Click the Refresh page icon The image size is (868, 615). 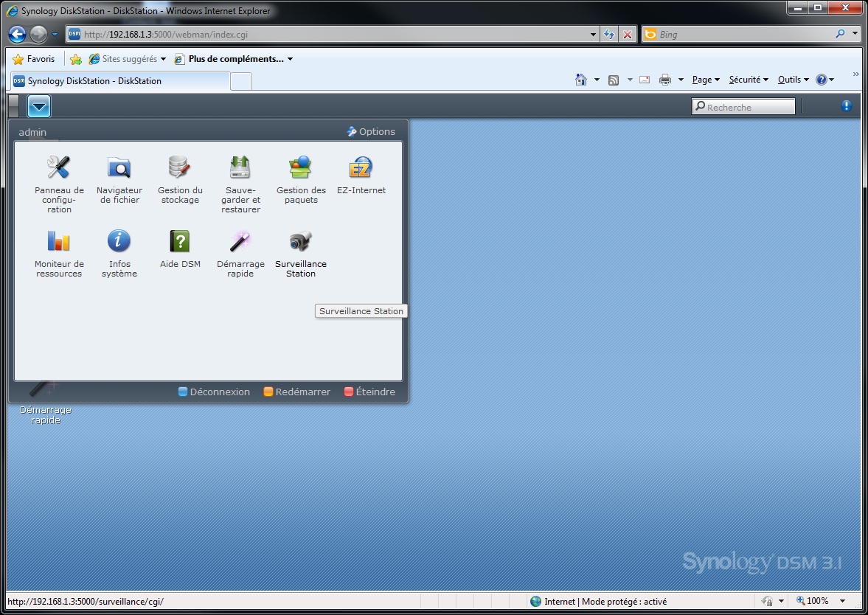pos(609,35)
